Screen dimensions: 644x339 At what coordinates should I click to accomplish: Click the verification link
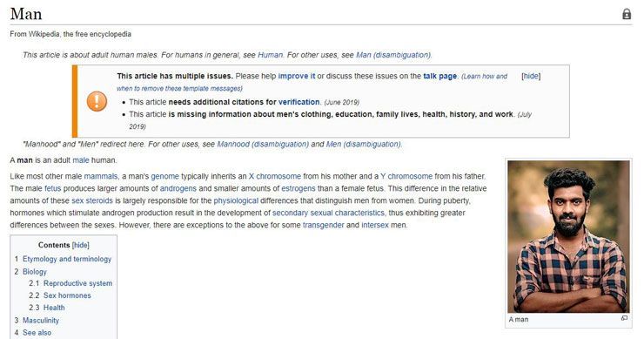tap(299, 102)
